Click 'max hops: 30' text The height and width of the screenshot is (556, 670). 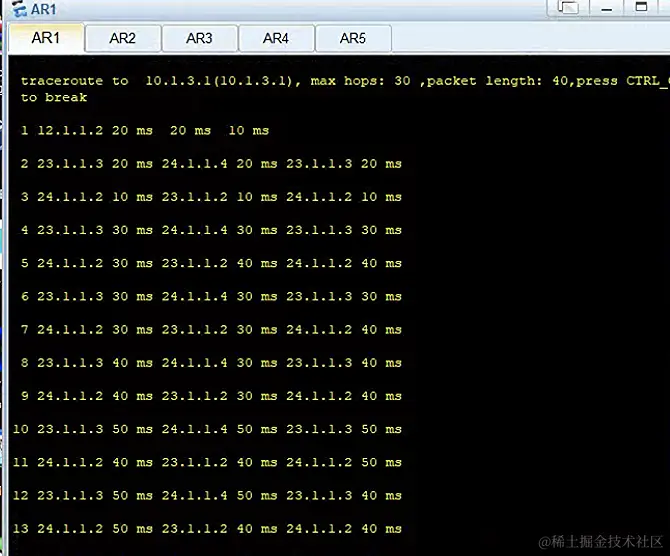(x=361, y=81)
